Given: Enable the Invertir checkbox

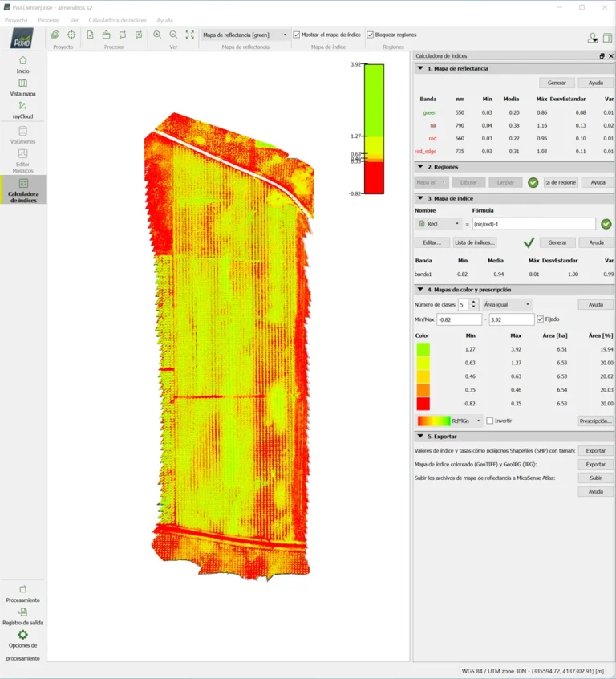Looking at the screenshot, I should (x=489, y=421).
